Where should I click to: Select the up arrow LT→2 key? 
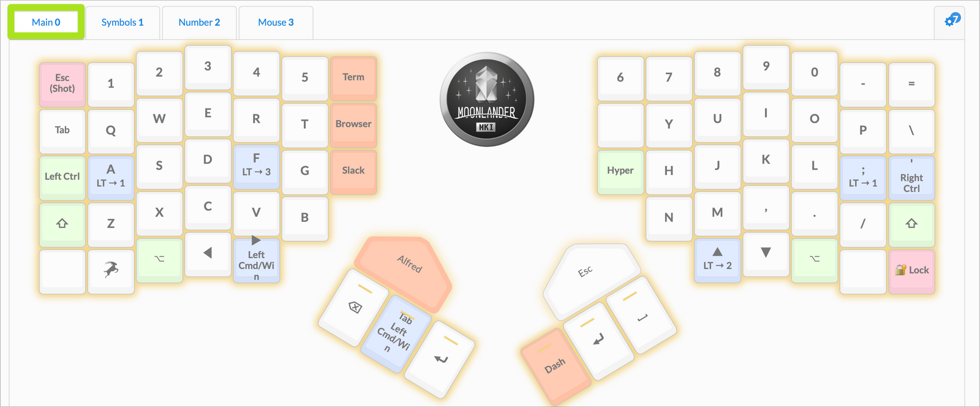[717, 259]
